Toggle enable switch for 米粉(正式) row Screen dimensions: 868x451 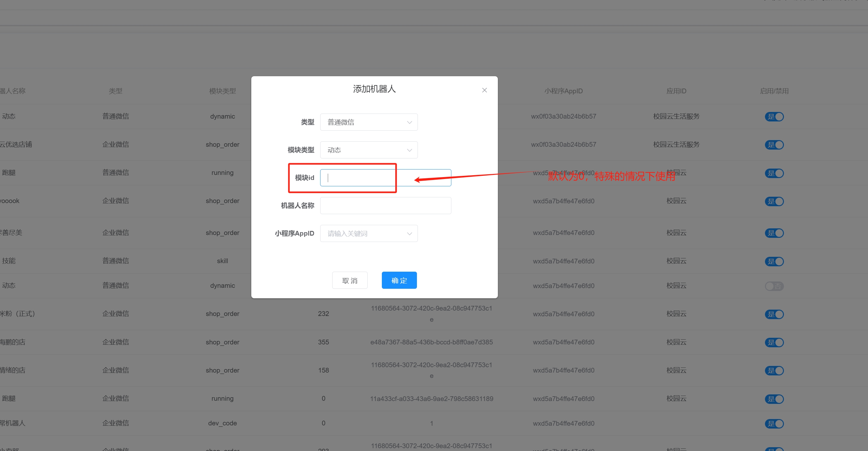pyautogui.click(x=774, y=314)
